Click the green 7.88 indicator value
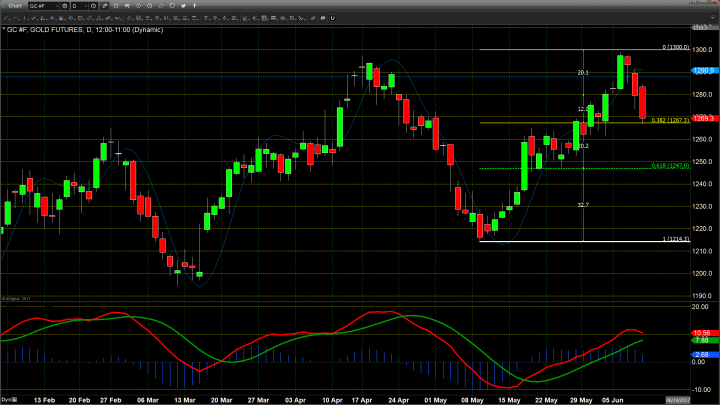 click(704, 340)
